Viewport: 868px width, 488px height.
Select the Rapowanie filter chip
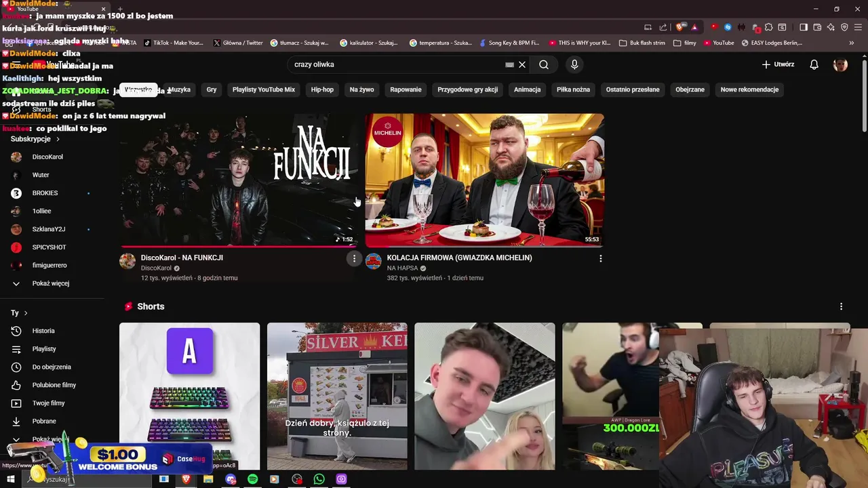pyautogui.click(x=406, y=89)
